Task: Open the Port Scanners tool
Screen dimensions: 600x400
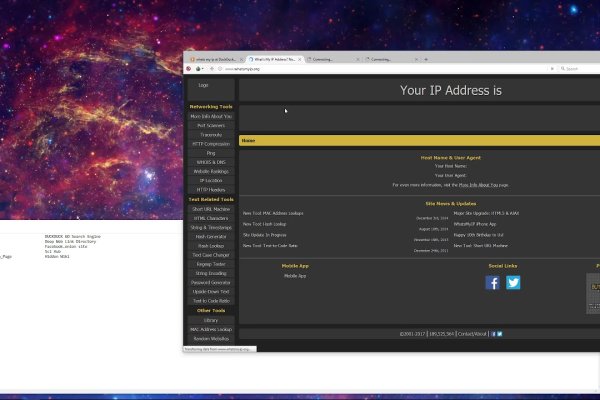Action: (211, 126)
